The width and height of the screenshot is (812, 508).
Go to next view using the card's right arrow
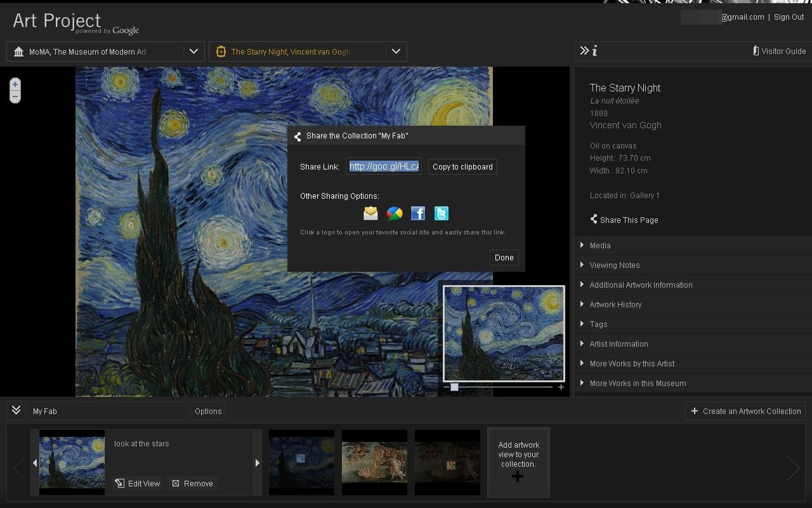point(258,463)
